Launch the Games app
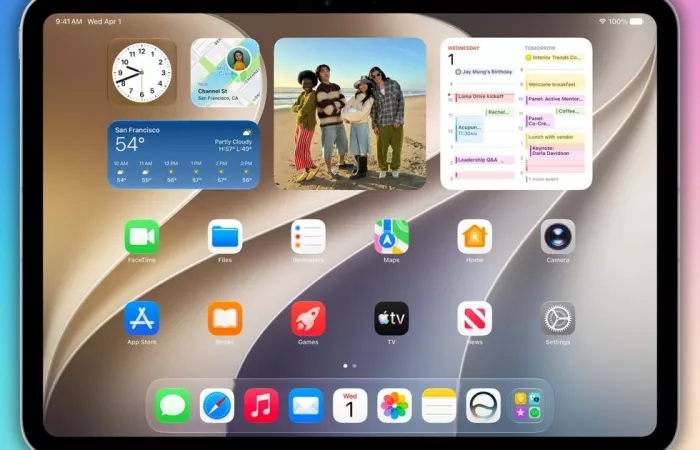700x450 pixels. 308,319
